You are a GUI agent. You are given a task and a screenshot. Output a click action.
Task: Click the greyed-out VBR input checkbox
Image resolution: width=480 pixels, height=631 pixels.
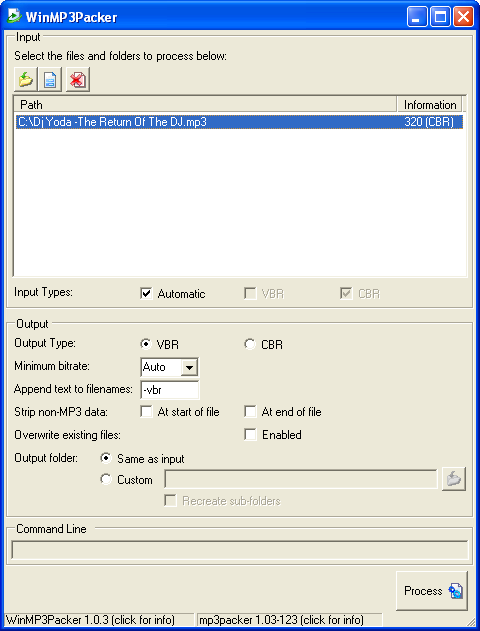click(x=250, y=293)
